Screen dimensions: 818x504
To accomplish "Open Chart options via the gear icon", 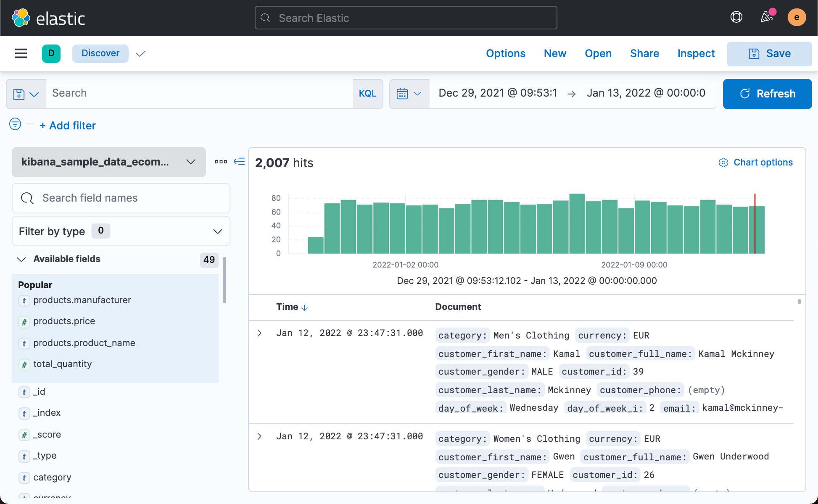I will [723, 163].
